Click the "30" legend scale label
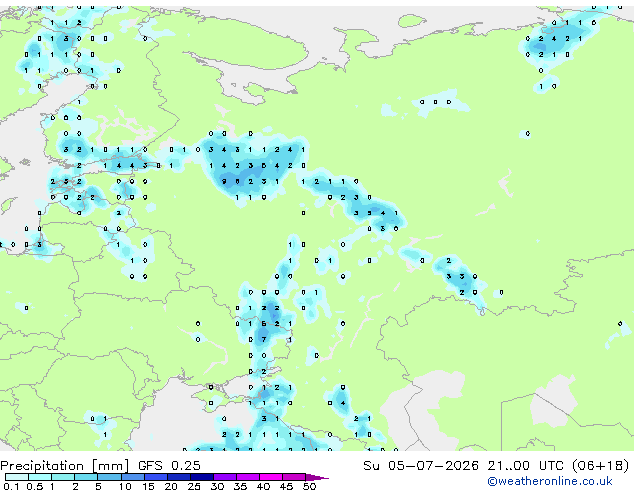 [217, 486]
